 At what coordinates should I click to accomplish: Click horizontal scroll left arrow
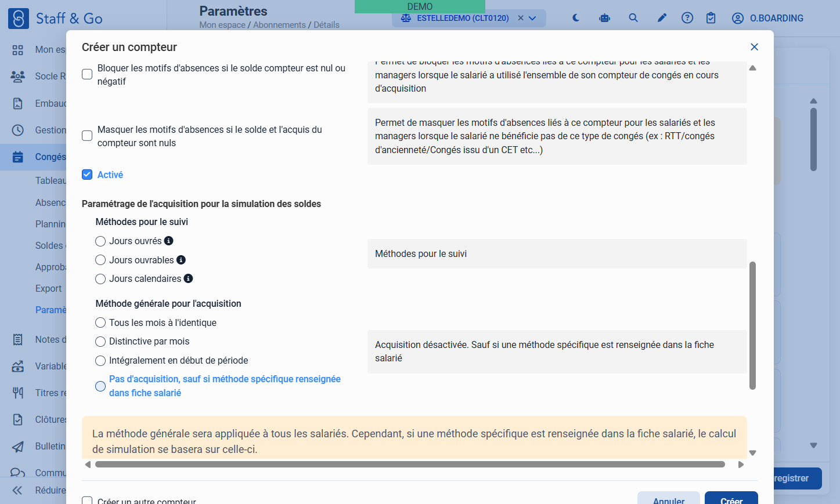[x=88, y=465]
